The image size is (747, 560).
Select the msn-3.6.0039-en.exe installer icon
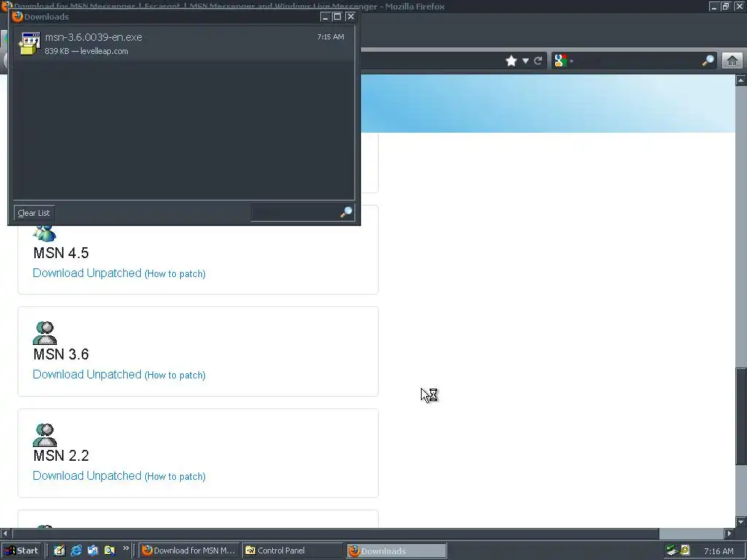[x=29, y=43]
